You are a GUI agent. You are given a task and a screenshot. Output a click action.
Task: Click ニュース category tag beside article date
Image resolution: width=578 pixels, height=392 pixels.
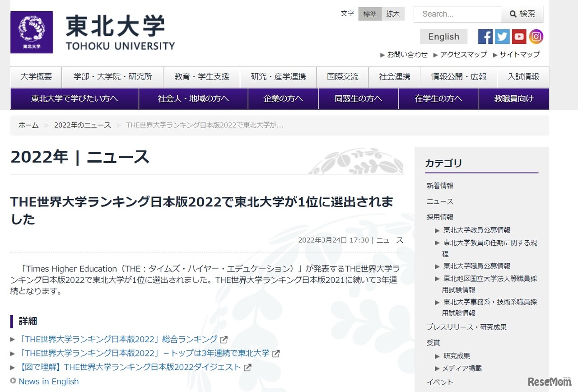click(390, 240)
